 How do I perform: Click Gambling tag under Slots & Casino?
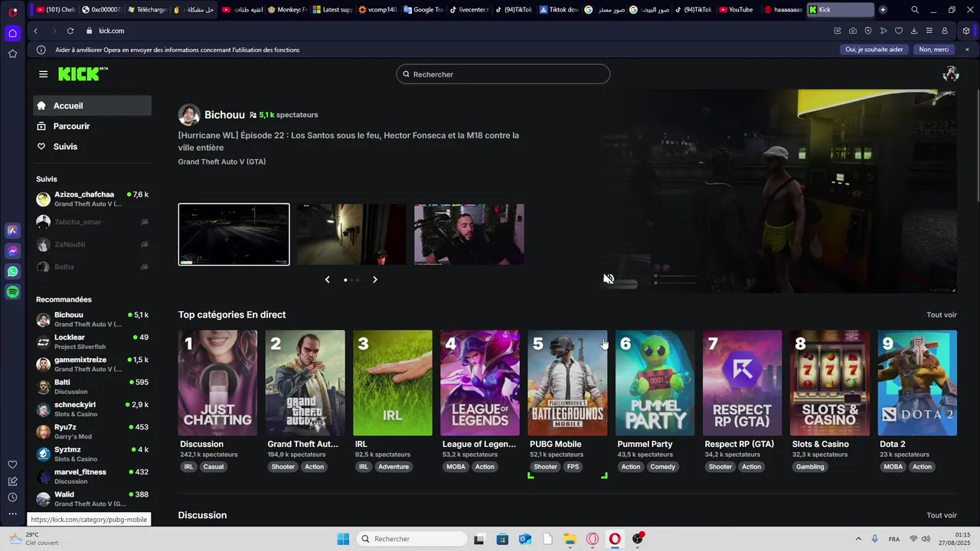tap(810, 467)
